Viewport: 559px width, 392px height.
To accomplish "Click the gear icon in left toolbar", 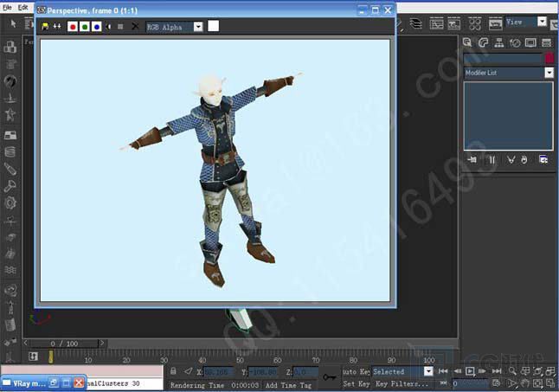I will [10, 202].
